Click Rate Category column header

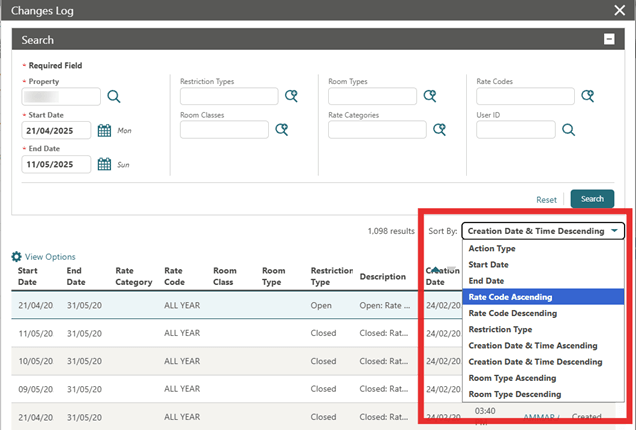pos(134,276)
